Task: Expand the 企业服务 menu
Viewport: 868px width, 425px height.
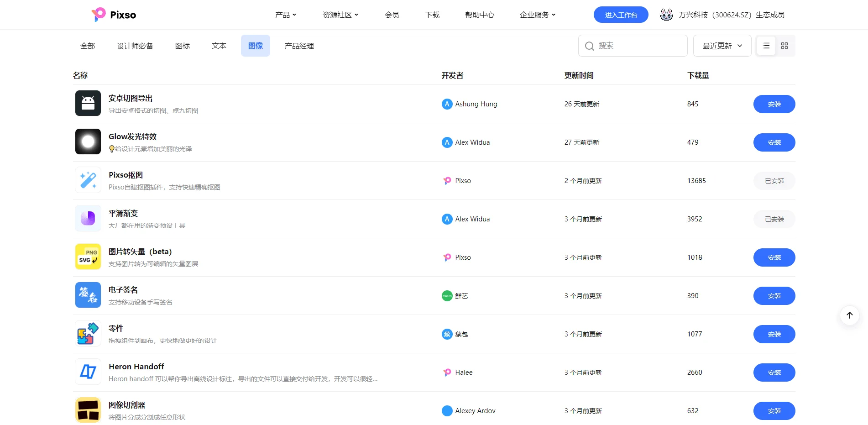Action: click(x=537, y=15)
